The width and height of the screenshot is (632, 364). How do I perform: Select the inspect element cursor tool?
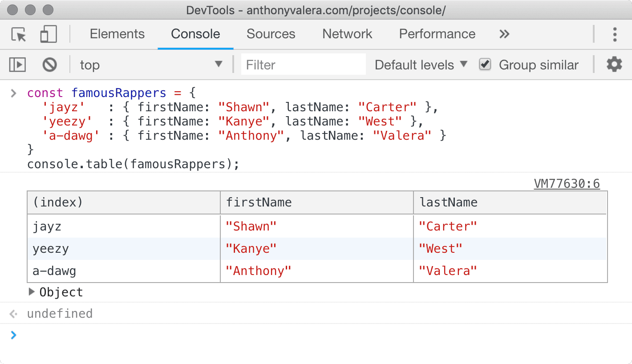(x=18, y=34)
